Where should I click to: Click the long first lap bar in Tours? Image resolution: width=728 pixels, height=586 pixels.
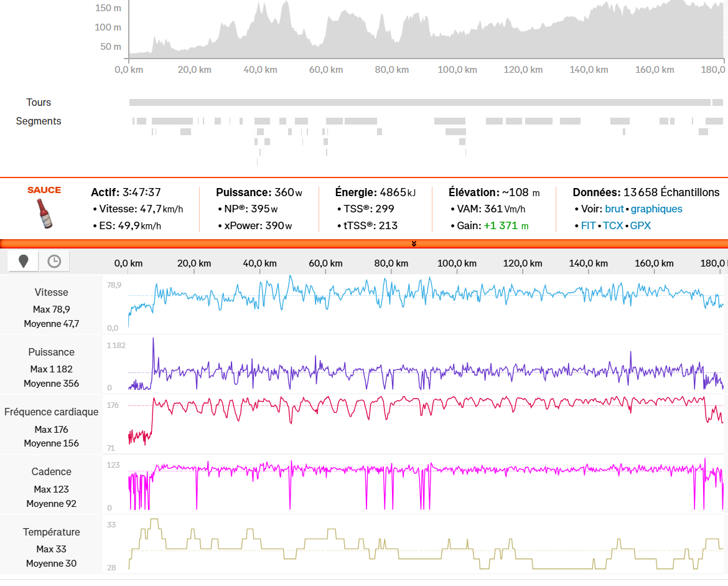419,102
